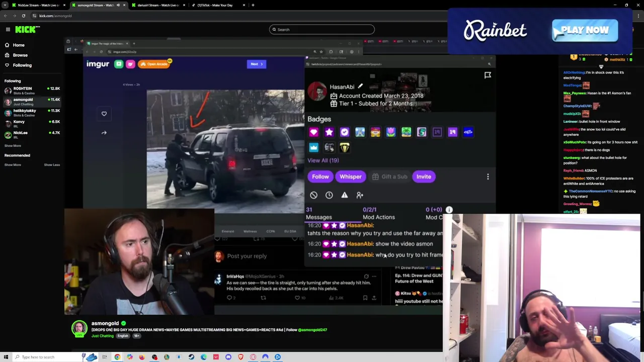Viewport: 644px width, 362px height.
Task: Open Steam from the taskbar
Action: tap(191, 357)
